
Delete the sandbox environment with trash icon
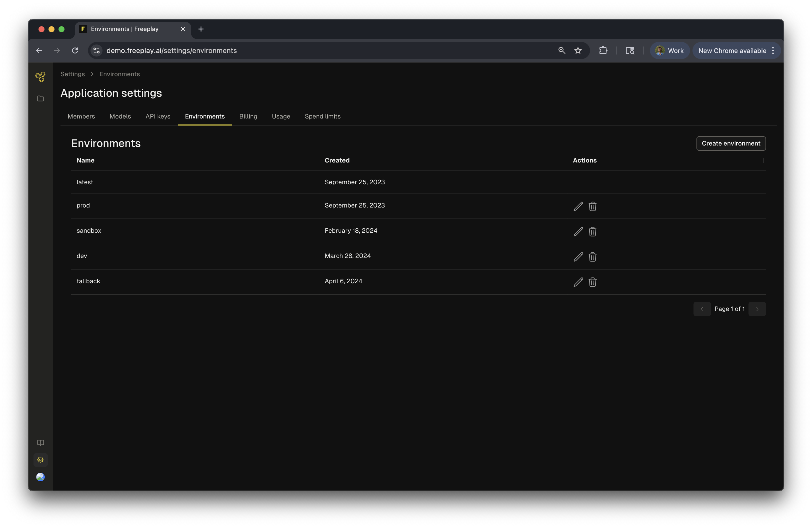(x=592, y=231)
